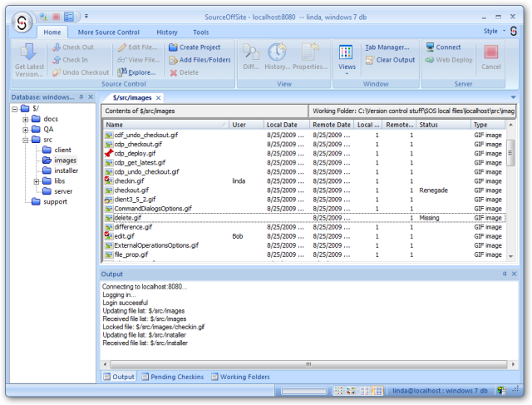Select the support folder in tree
Viewport: 532px width, 405px height.
click(50, 201)
